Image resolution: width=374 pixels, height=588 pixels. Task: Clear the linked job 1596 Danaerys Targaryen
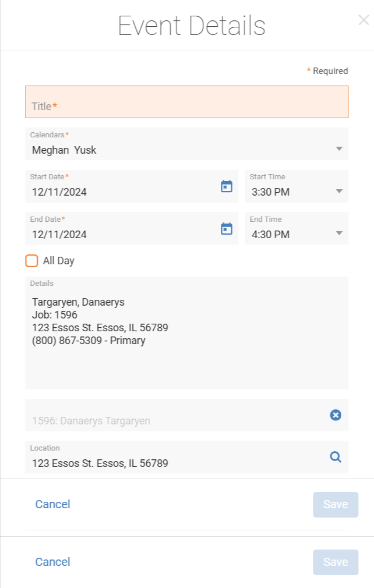click(336, 415)
